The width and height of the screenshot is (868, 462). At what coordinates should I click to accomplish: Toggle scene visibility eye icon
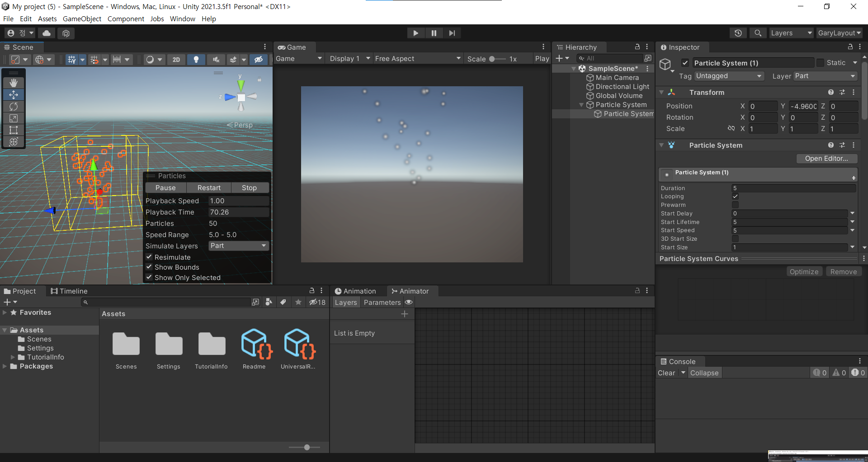click(259, 59)
